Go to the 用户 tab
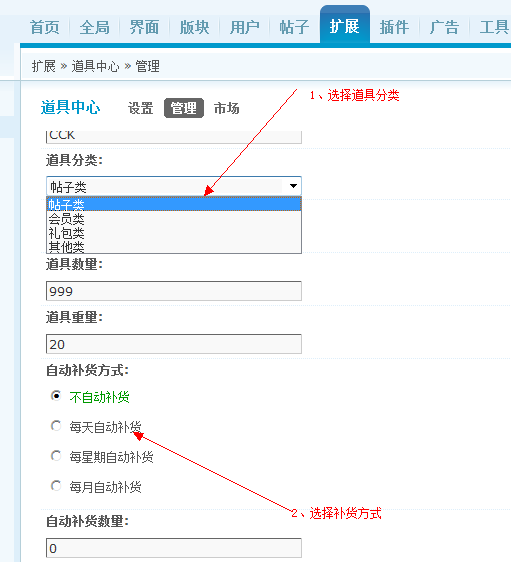The image size is (511, 562). pyautogui.click(x=244, y=27)
